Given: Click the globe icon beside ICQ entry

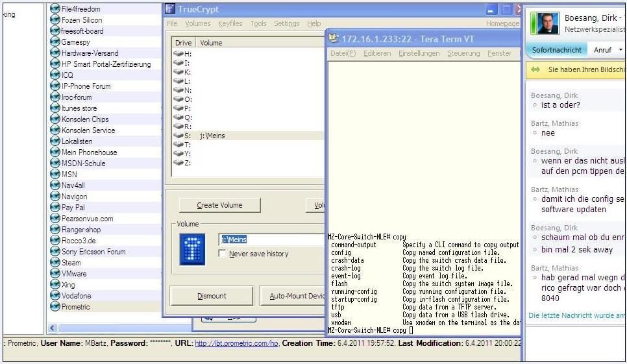Looking at the screenshot, I should (x=55, y=75).
